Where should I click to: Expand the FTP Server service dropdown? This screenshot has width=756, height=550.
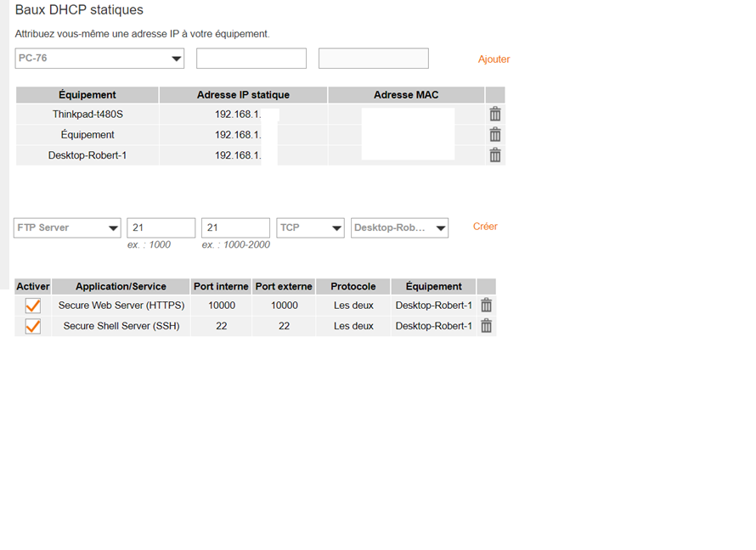click(67, 227)
